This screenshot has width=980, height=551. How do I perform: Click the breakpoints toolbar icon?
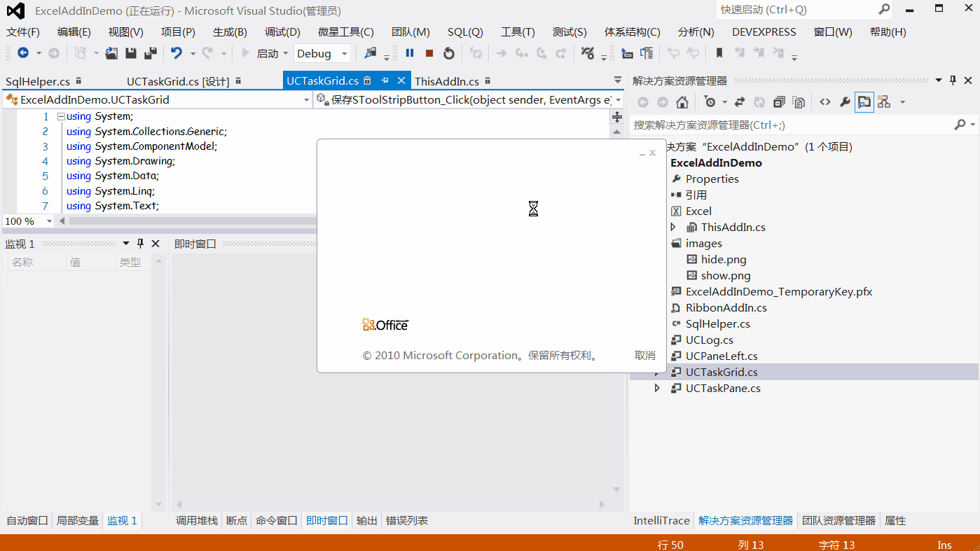click(x=588, y=53)
